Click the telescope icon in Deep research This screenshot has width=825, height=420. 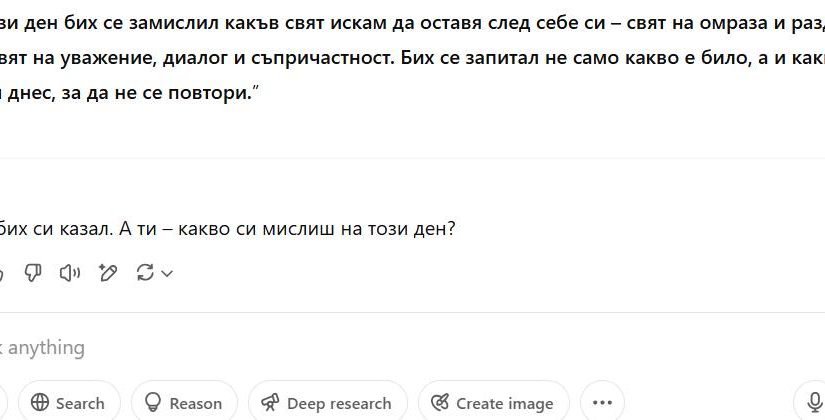tap(270, 403)
